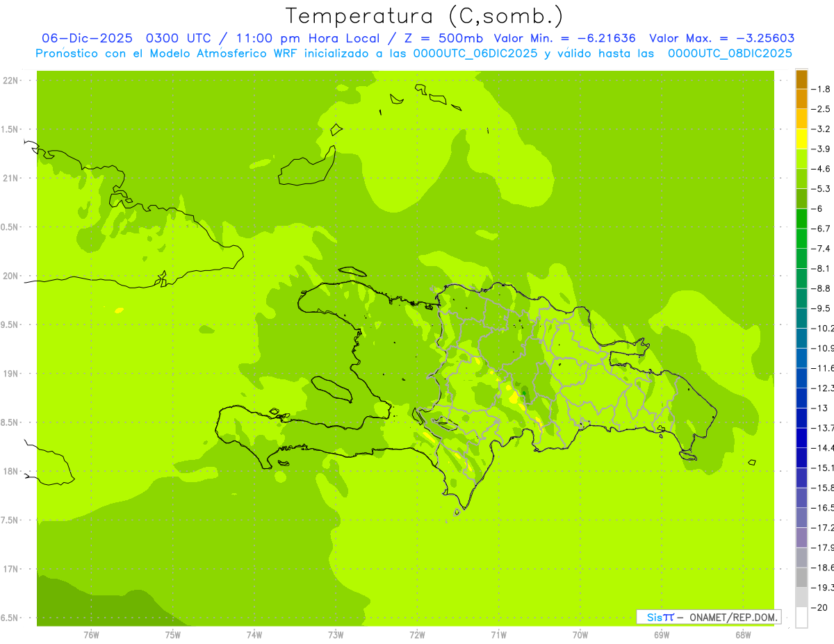Select the 19N latitude label
The image size is (834, 644).
(x=10, y=374)
